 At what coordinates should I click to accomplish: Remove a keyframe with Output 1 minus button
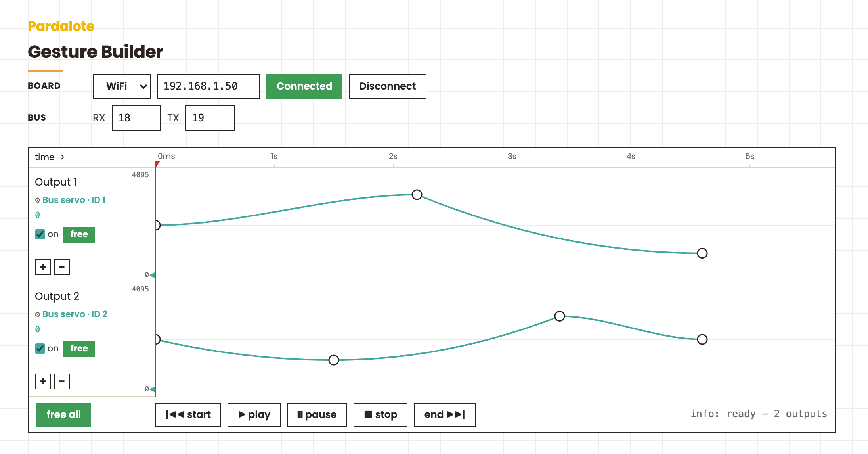tap(62, 267)
